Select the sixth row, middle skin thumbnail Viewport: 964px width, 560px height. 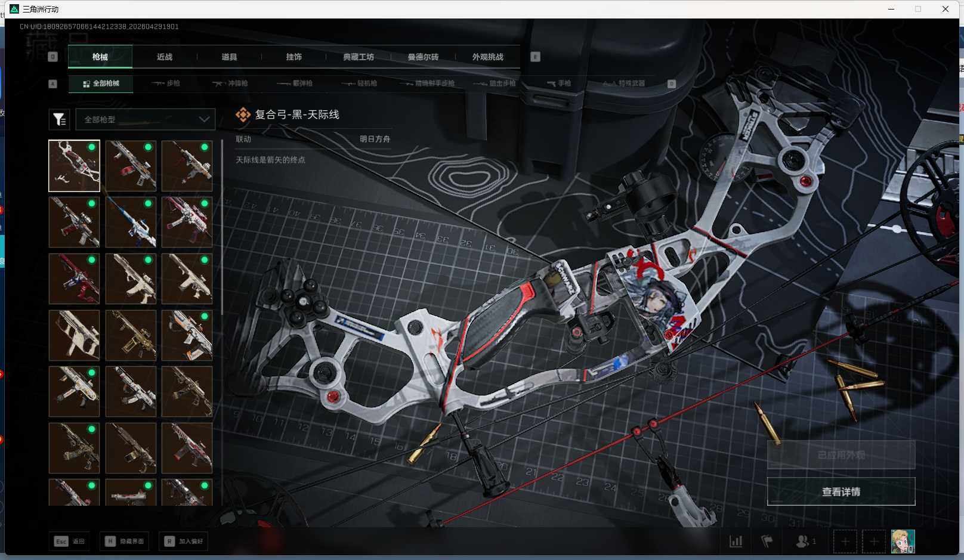click(131, 448)
